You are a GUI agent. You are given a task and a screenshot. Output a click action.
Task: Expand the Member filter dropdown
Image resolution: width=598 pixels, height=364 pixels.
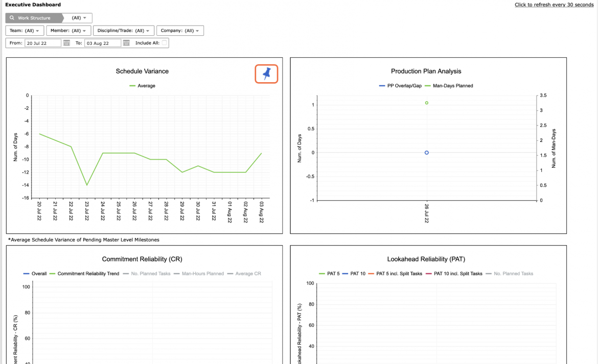point(68,31)
